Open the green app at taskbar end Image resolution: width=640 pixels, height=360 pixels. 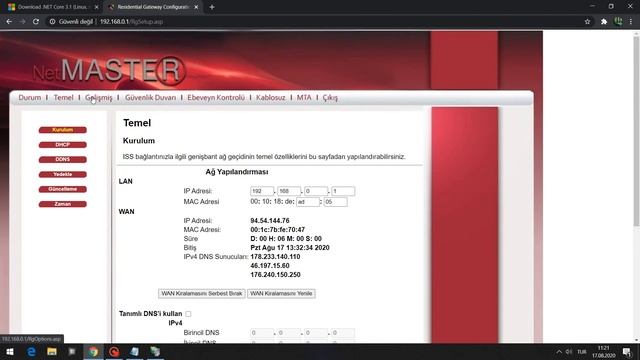(x=155, y=352)
